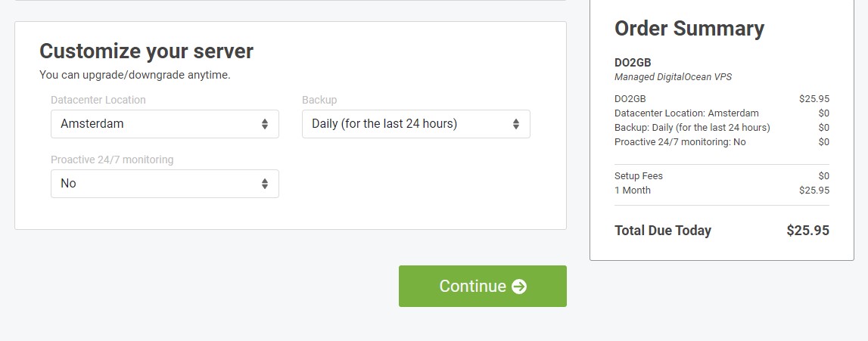Click the green Continue button
Viewport: 868px width, 341px height.
pyautogui.click(x=483, y=287)
